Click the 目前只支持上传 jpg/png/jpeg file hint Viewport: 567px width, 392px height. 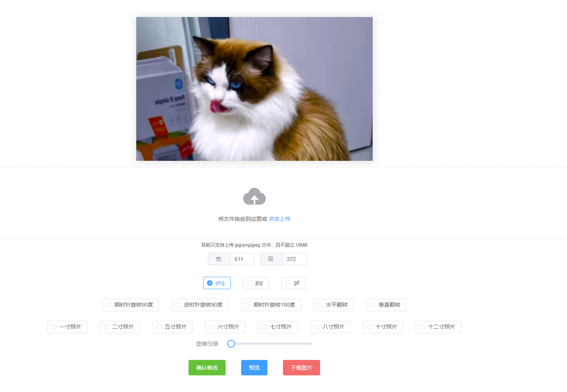pyautogui.click(x=254, y=245)
